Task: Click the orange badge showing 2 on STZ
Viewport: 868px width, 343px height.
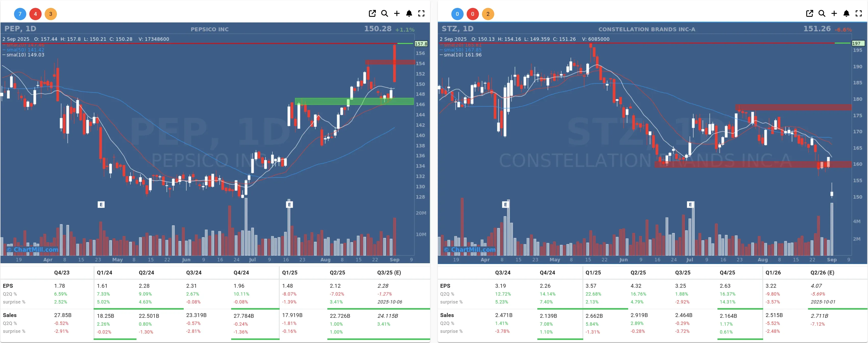Action: point(488,14)
